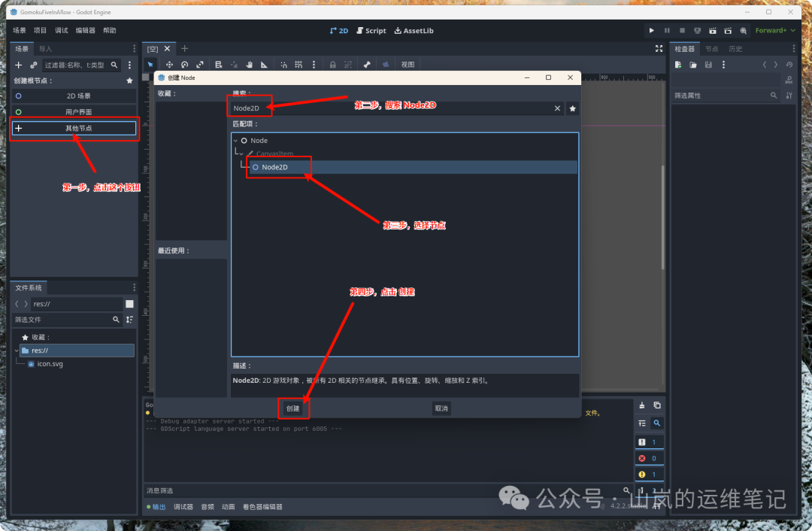Click the add node plus icon in Scene dock

coord(19,65)
